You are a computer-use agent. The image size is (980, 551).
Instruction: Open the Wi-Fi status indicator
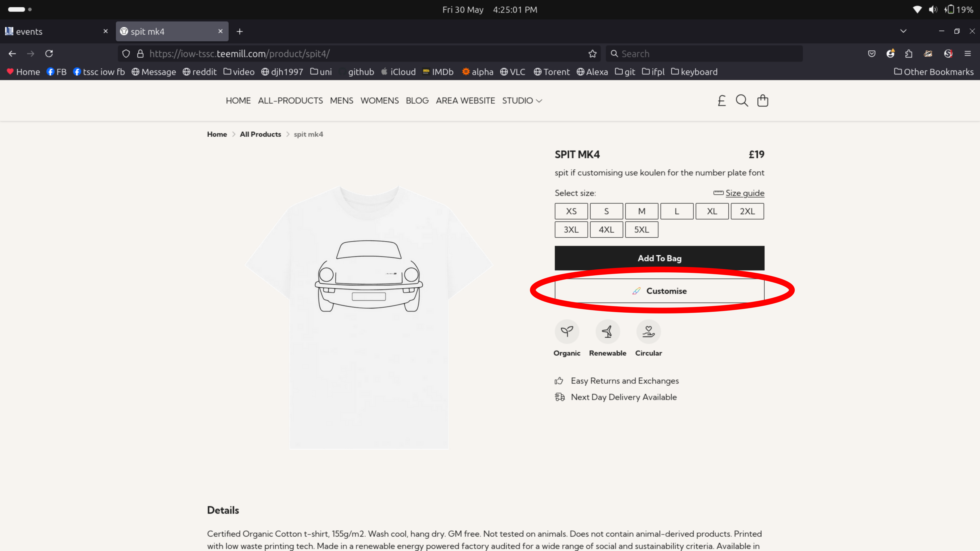click(x=917, y=10)
